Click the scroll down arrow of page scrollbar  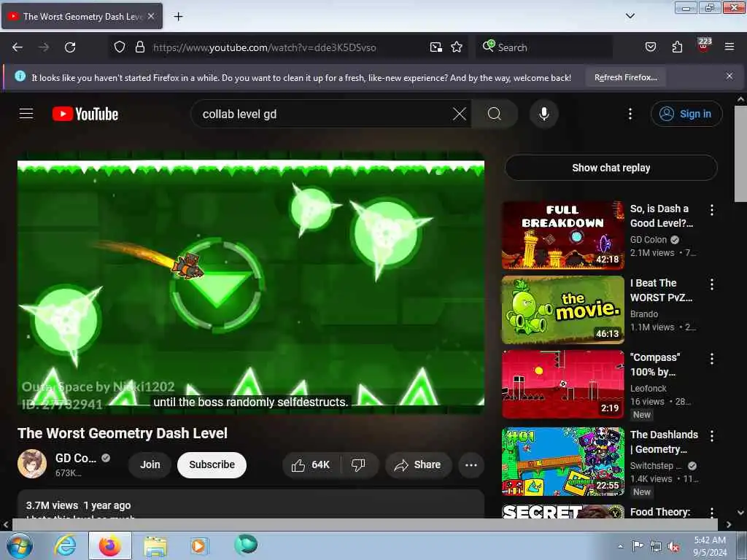(740, 513)
